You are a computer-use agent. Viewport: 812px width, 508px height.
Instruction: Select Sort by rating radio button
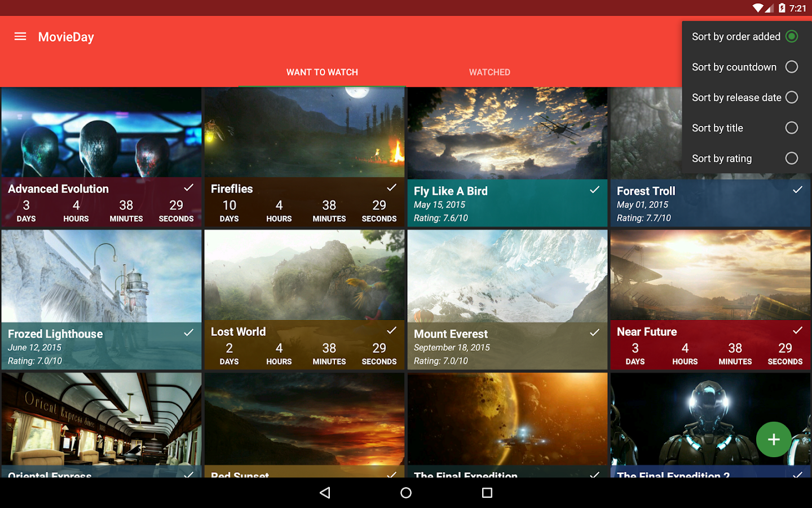(x=792, y=159)
